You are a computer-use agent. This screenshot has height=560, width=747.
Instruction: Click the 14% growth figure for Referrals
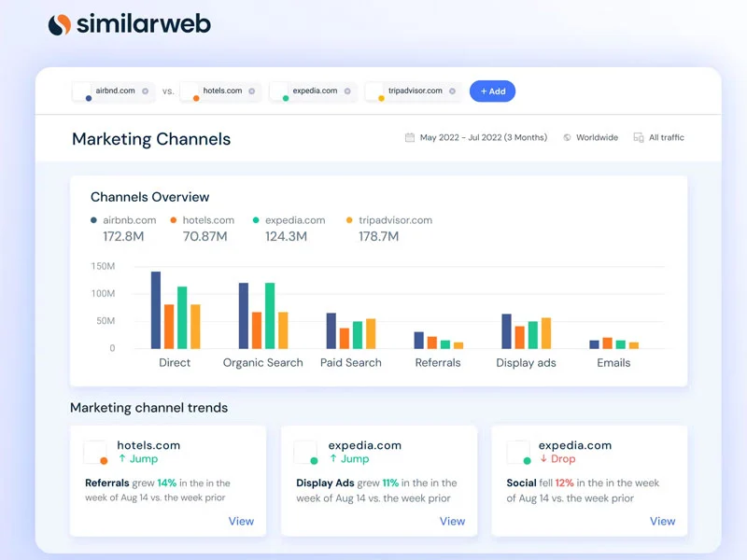[167, 483]
